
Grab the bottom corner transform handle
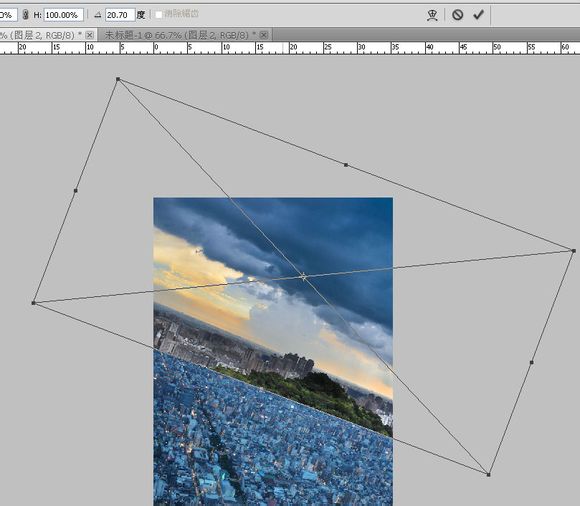pyautogui.click(x=489, y=475)
